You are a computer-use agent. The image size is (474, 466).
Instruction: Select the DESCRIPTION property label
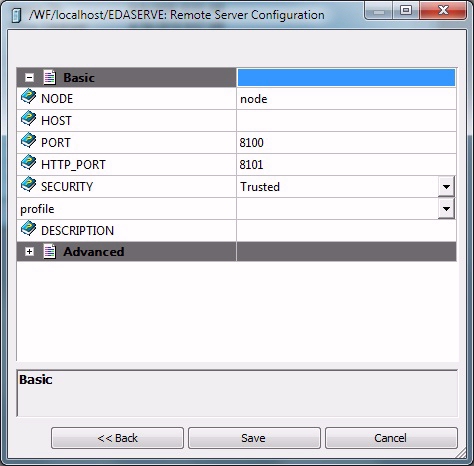click(77, 231)
